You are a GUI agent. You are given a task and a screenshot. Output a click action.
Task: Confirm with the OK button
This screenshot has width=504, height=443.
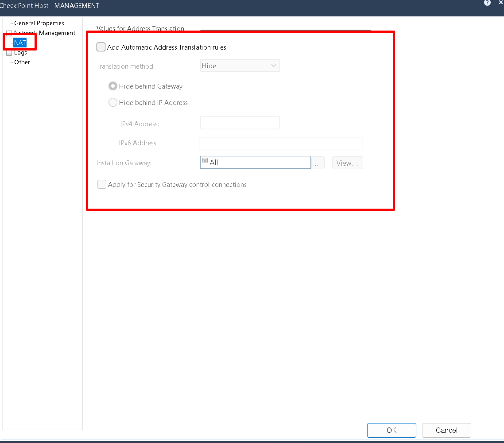[x=392, y=430]
